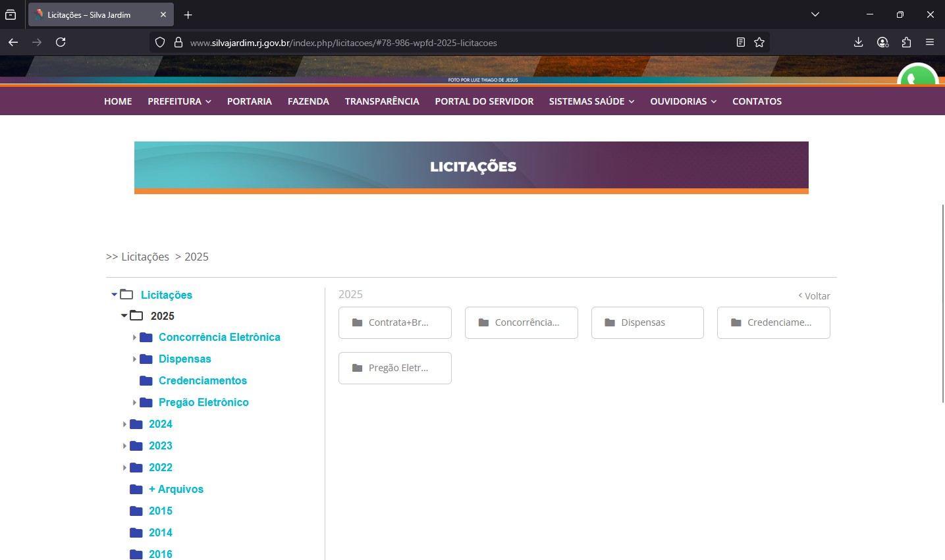Click the Firefox account icon
This screenshot has height=560, width=945.
[882, 42]
